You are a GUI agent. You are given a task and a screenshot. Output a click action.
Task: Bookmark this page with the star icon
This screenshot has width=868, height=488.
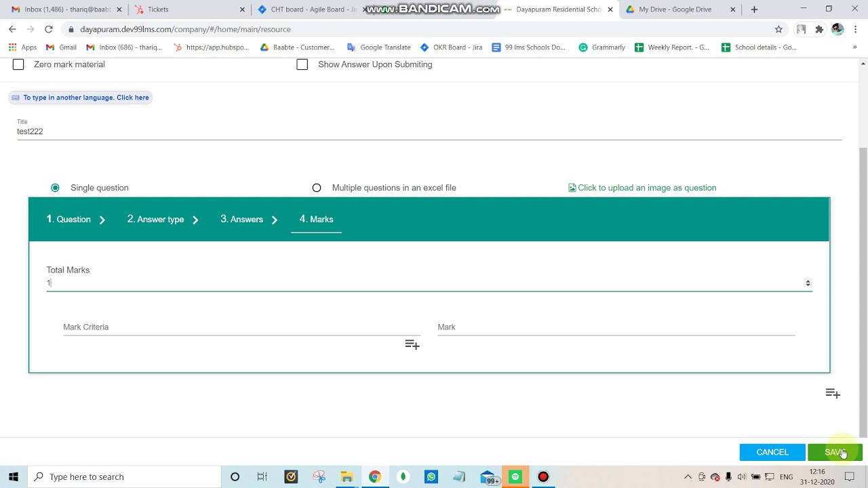[778, 29]
